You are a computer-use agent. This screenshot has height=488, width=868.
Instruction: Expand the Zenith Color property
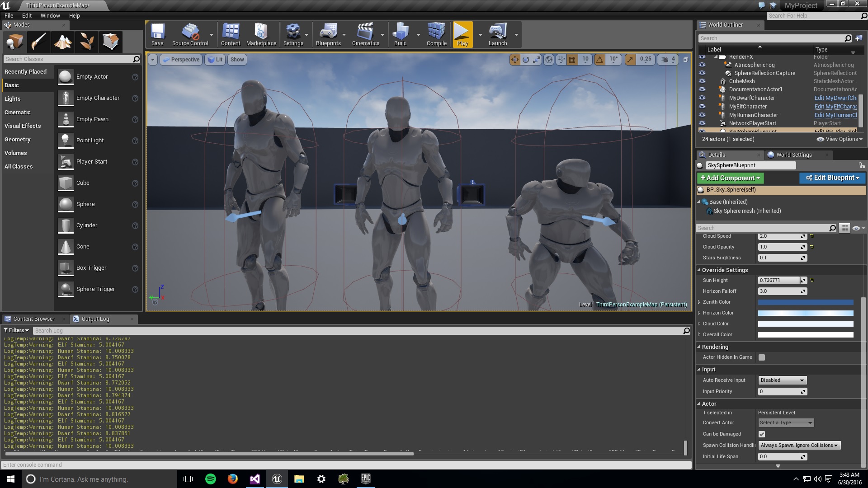click(x=699, y=302)
